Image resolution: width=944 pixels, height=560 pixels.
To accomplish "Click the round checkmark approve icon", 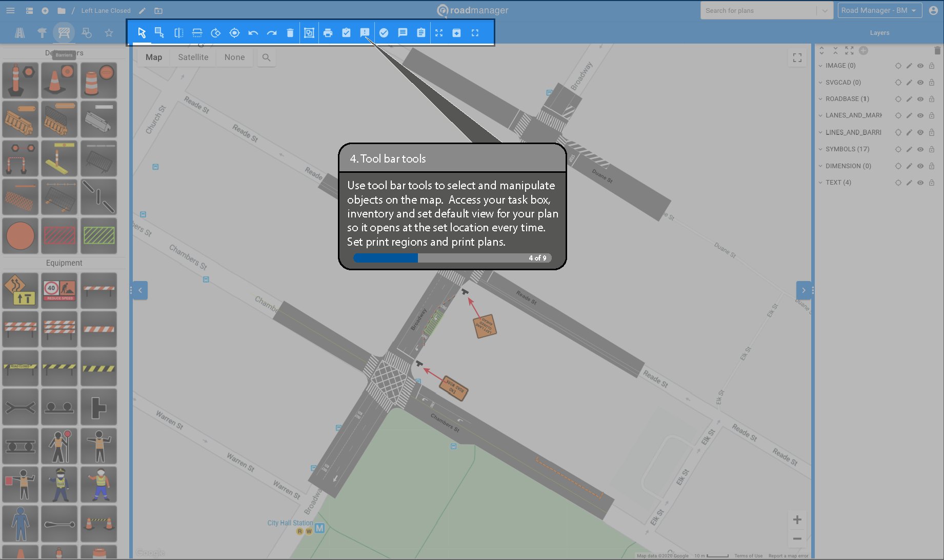I will click(384, 33).
